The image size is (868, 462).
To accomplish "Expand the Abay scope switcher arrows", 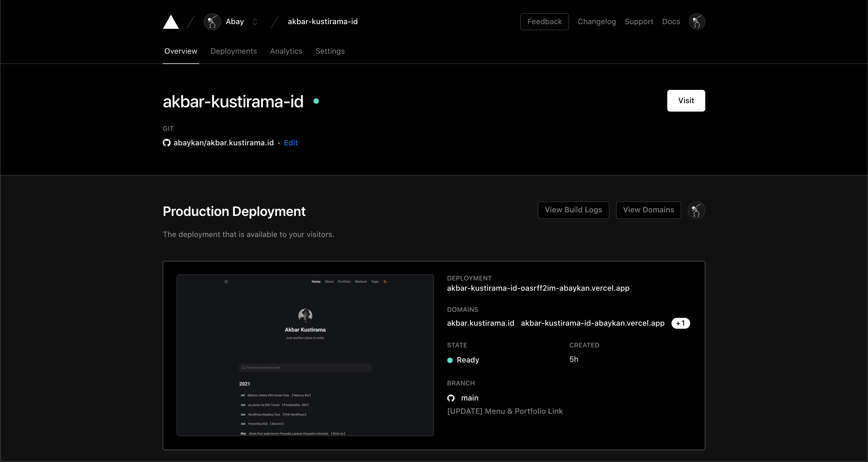I will point(255,22).
